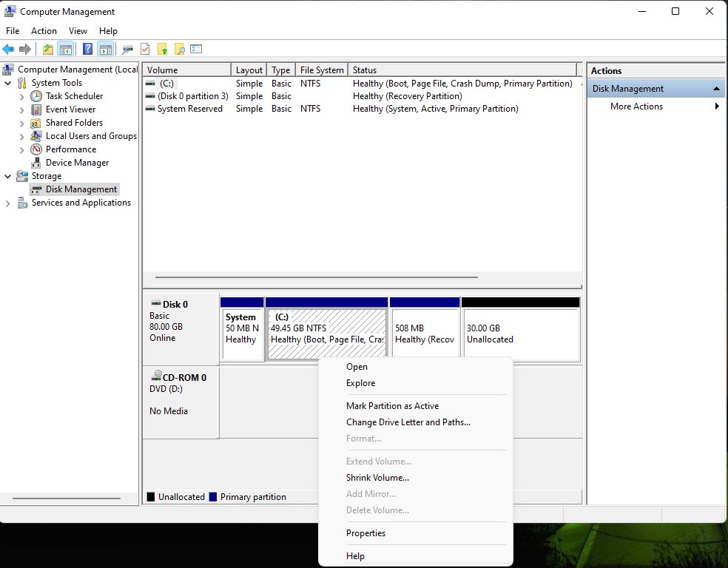Select the System 50 MB partition block
Screen dimensions: 728x568
tap(242, 329)
